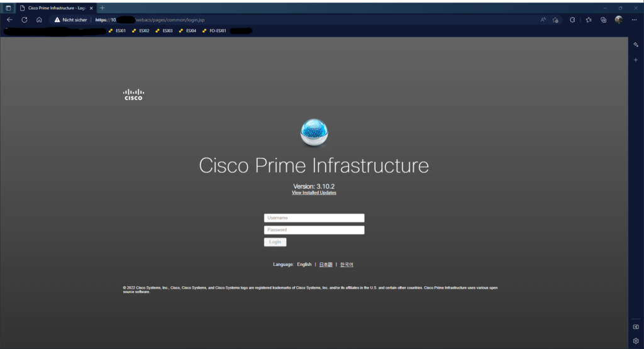Click the sidebar plus customize icon

tap(636, 60)
